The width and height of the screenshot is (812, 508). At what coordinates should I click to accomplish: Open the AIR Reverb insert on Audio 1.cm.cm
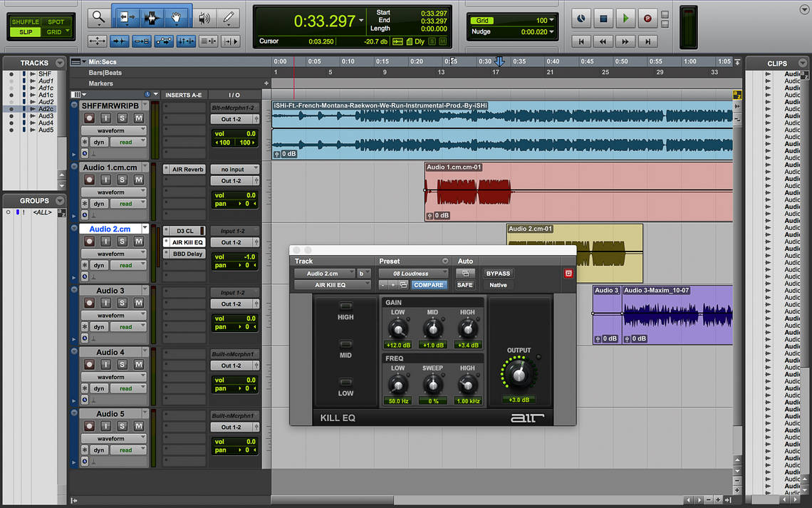click(187, 170)
